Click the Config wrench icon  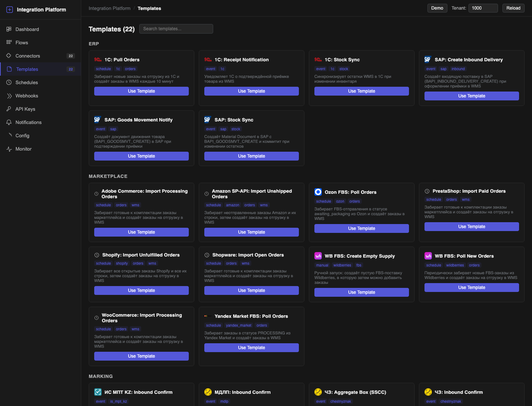tap(10, 135)
